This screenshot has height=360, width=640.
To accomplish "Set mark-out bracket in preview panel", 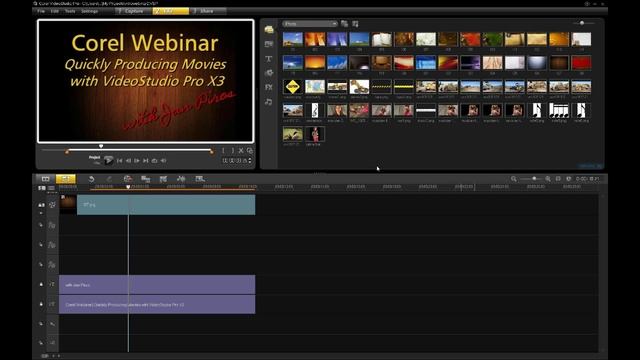I will click(x=232, y=151).
